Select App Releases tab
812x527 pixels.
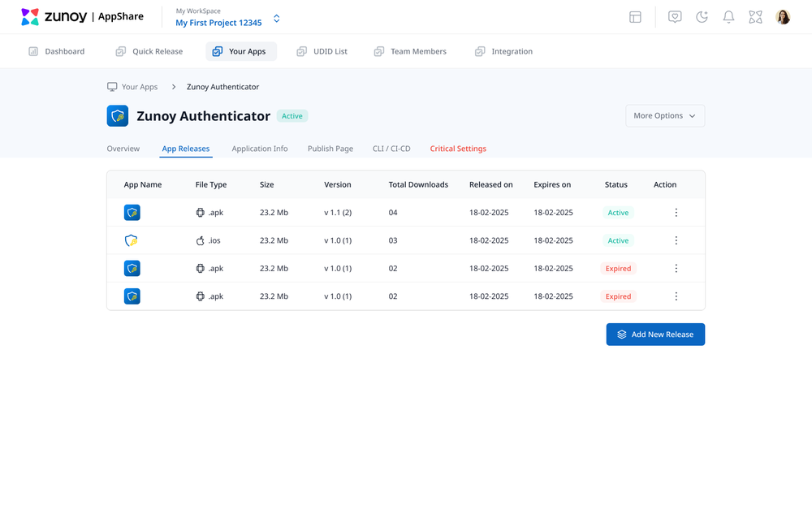186,149
